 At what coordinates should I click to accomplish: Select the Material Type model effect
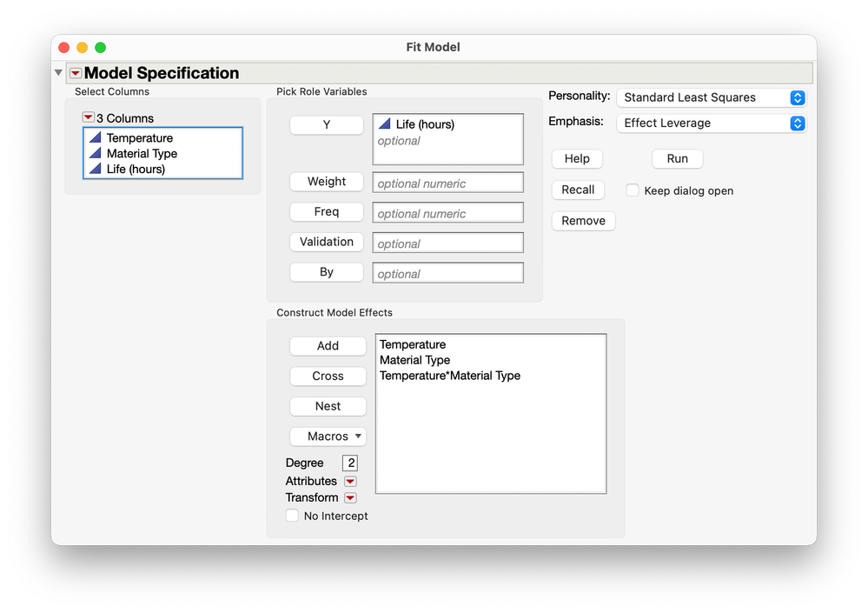click(x=414, y=360)
